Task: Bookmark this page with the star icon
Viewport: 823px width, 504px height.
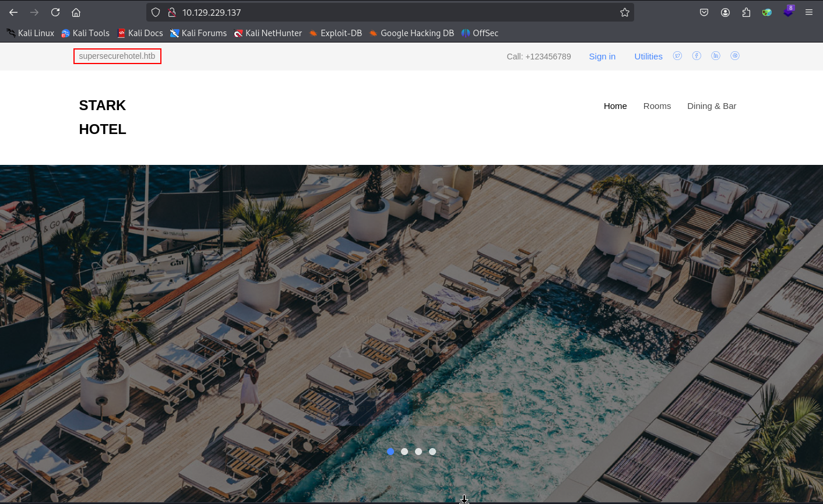Action: (625, 12)
